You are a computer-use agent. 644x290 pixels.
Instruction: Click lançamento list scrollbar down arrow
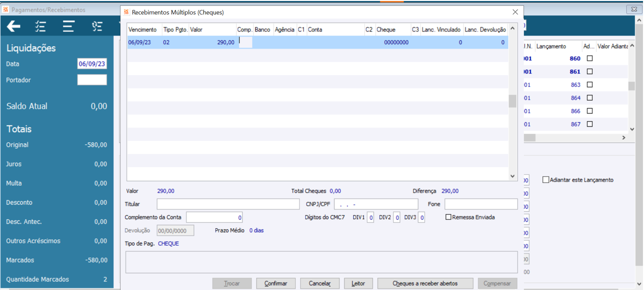click(x=632, y=129)
